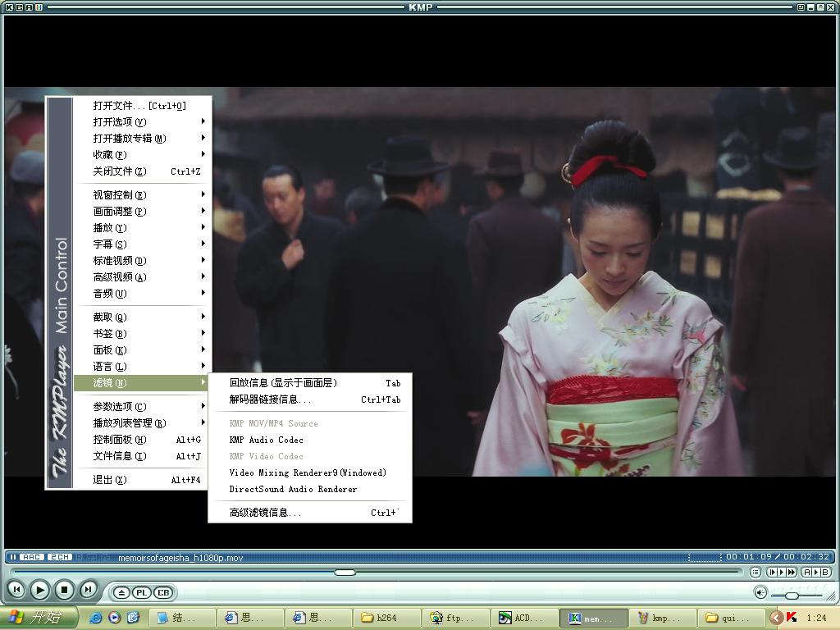Click the eject/open file icon
Image resolution: width=840 pixels, height=630 pixels.
pos(121,592)
